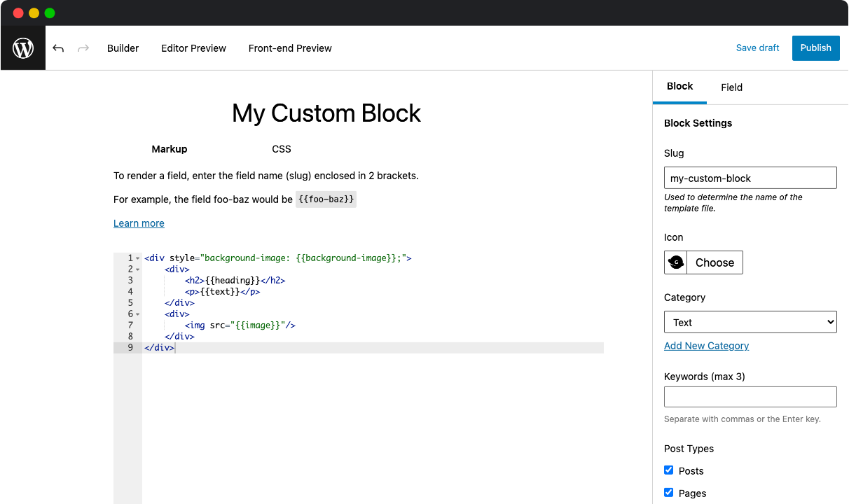Open the Front-end Preview
The image size is (849, 504).
pyautogui.click(x=290, y=48)
